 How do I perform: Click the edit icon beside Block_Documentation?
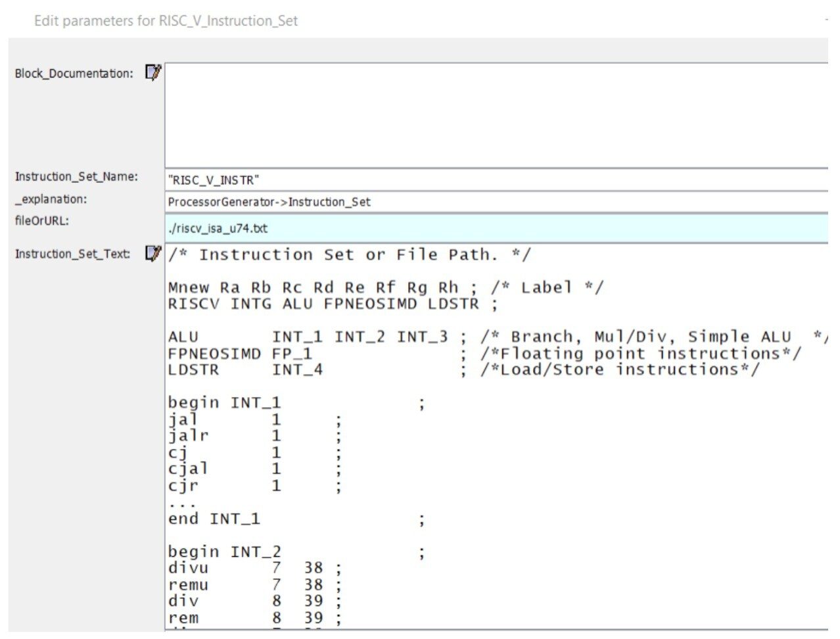[153, 72]
